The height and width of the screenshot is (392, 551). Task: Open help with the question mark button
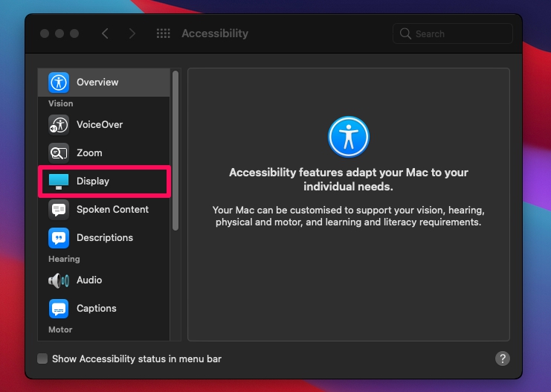click(503, 359)
